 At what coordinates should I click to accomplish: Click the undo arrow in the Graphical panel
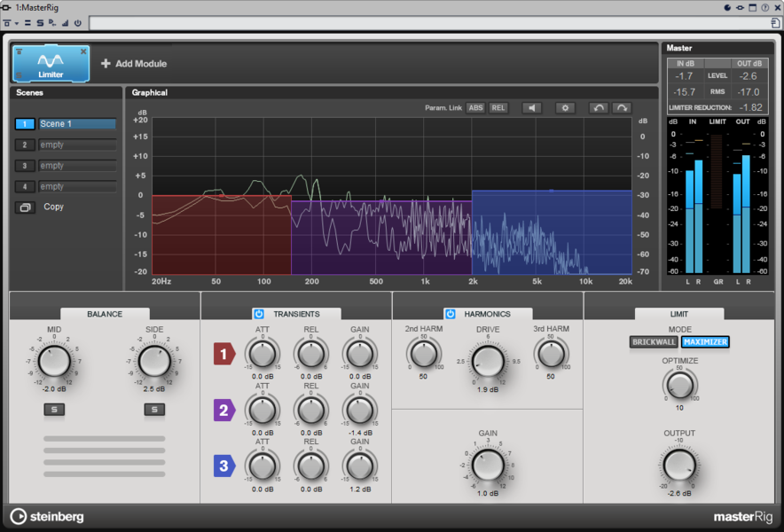[599, 108]
